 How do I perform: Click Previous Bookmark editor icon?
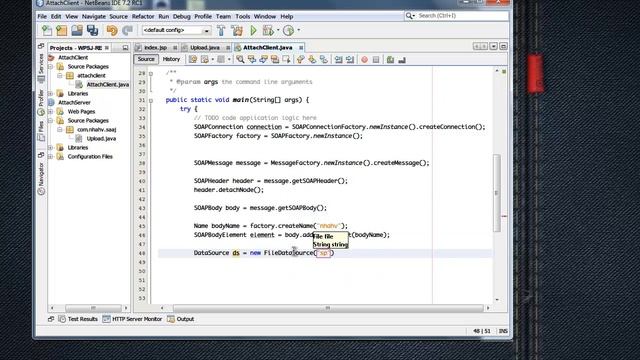click(x=301, y=60)
